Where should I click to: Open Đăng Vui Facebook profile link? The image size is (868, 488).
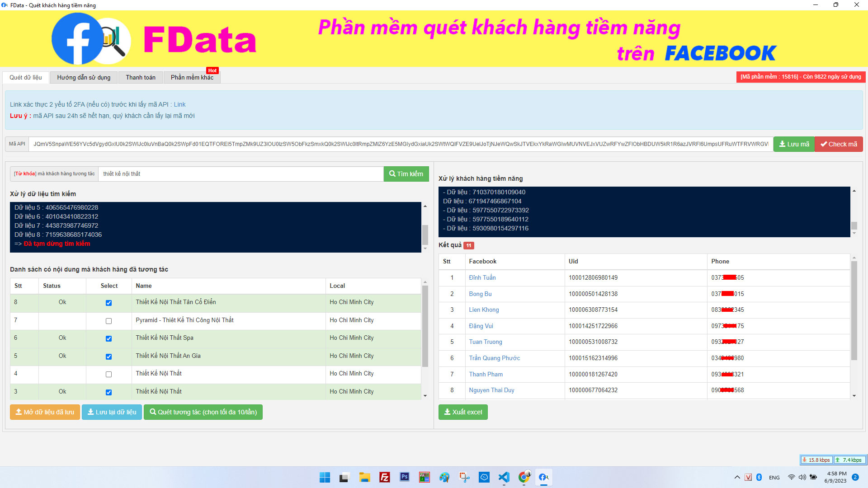[481, 326]
